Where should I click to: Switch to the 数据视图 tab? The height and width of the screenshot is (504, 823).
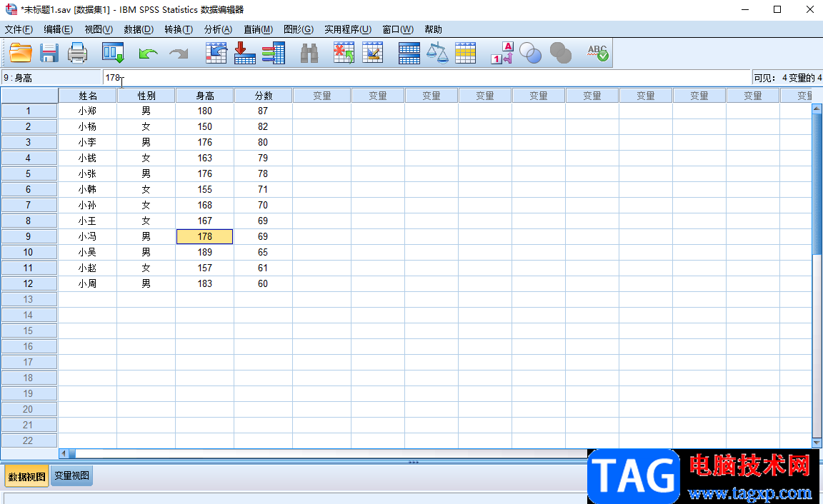coord(26,477)
